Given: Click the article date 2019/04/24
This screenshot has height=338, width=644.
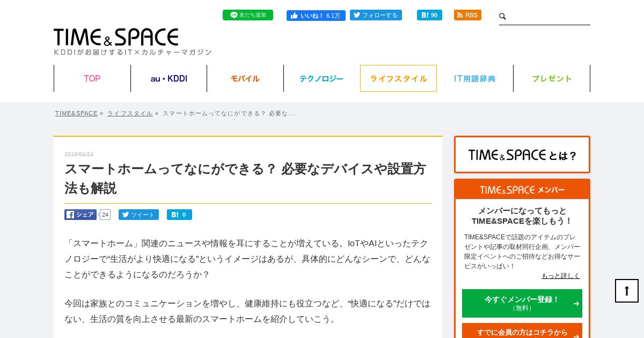Looking at the screenshot, I should point(79,154).
